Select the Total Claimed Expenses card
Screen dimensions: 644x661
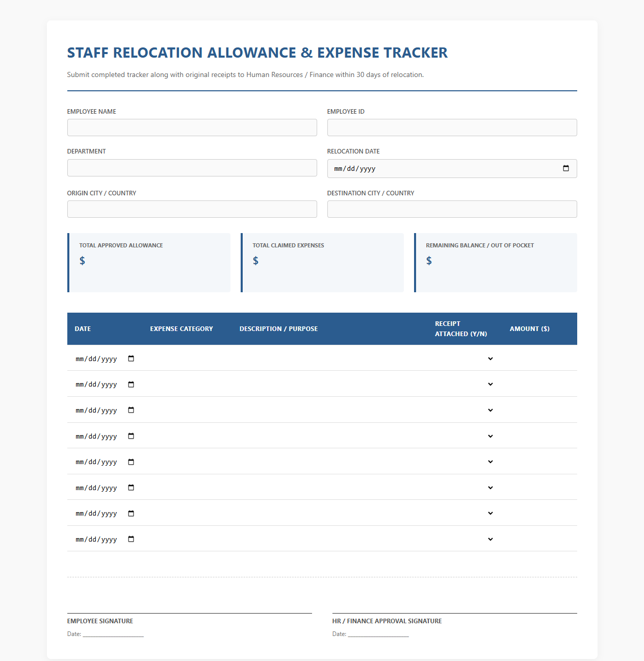point(322,263)
